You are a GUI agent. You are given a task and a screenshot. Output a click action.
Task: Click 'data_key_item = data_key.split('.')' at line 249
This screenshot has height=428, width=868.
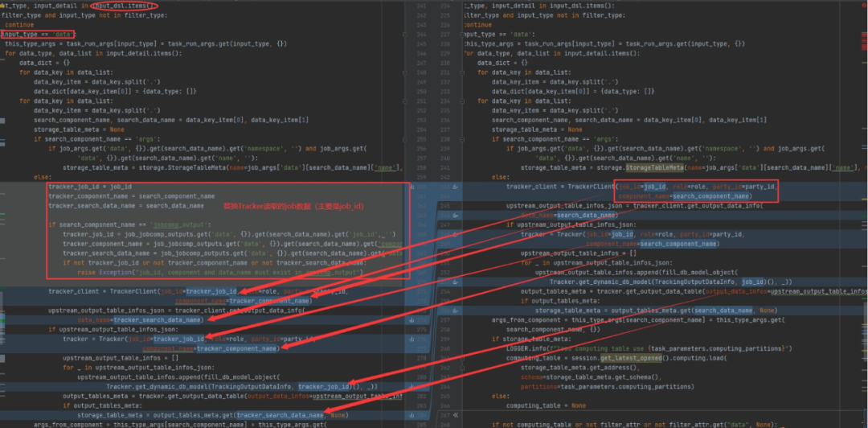tap(97, 82)
